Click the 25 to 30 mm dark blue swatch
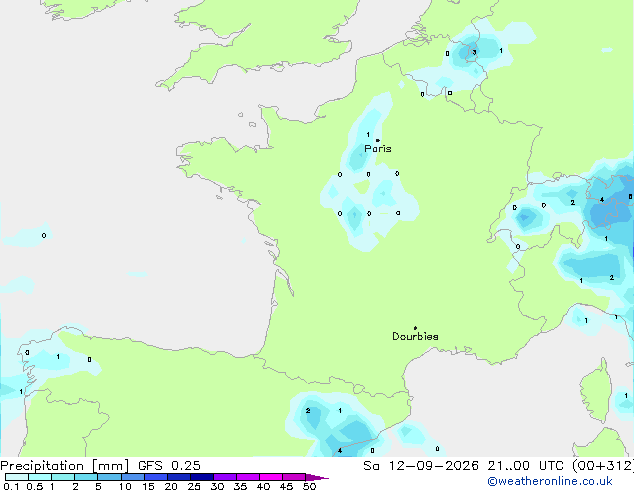The image size is (634, 490). pos(202,477)
